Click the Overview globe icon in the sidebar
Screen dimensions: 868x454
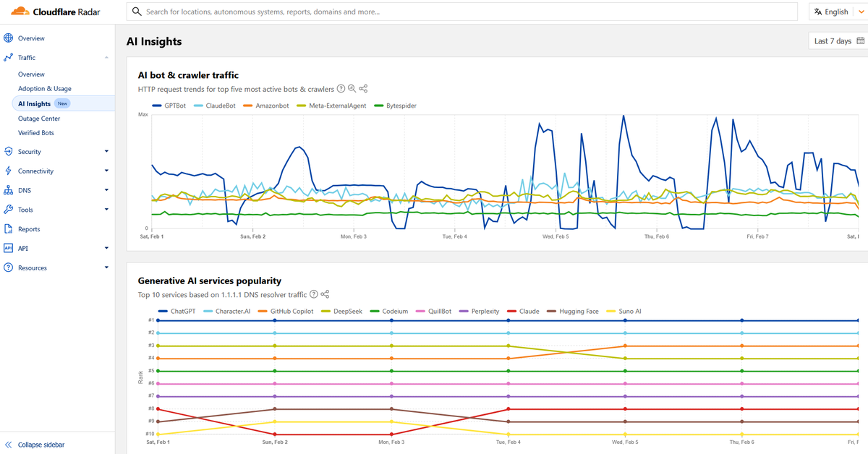click(9, 38)
